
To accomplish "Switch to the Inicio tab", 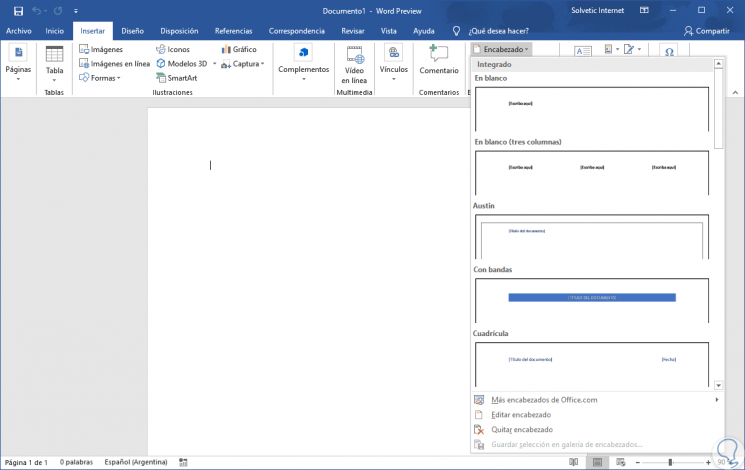I will [55, 31].
